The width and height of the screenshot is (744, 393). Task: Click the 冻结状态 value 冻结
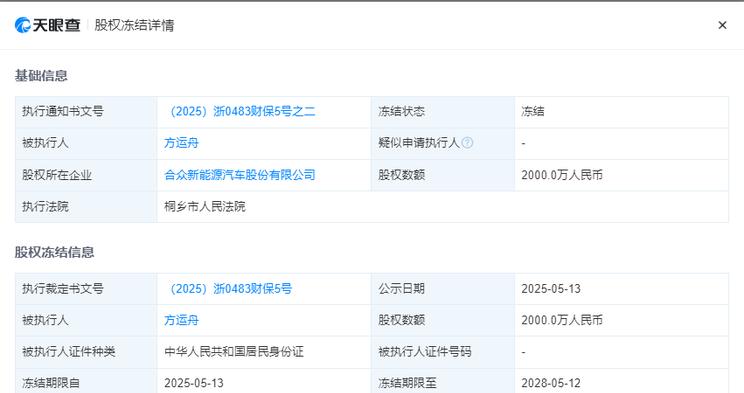click(533, 112)
